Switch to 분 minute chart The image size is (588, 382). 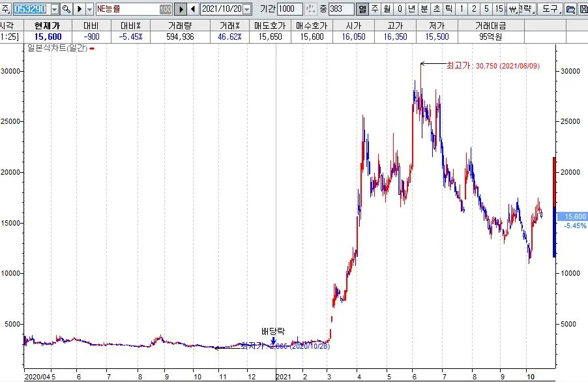point(424,8)
